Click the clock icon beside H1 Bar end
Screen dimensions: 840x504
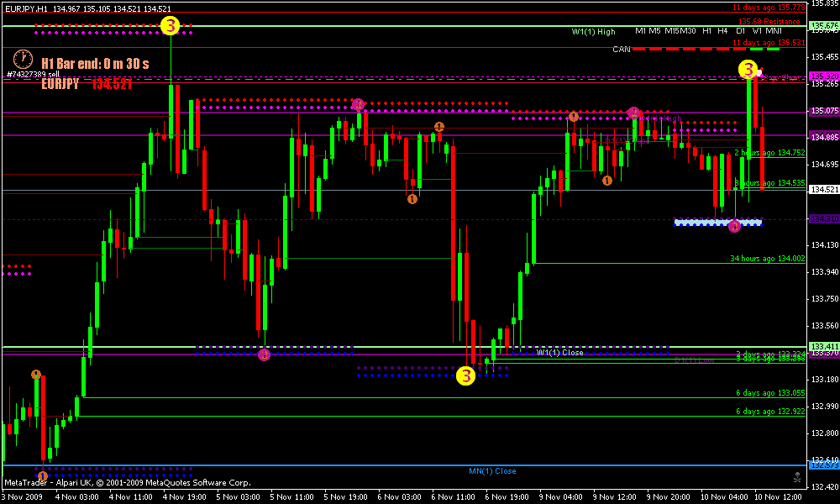pos(23,60)
